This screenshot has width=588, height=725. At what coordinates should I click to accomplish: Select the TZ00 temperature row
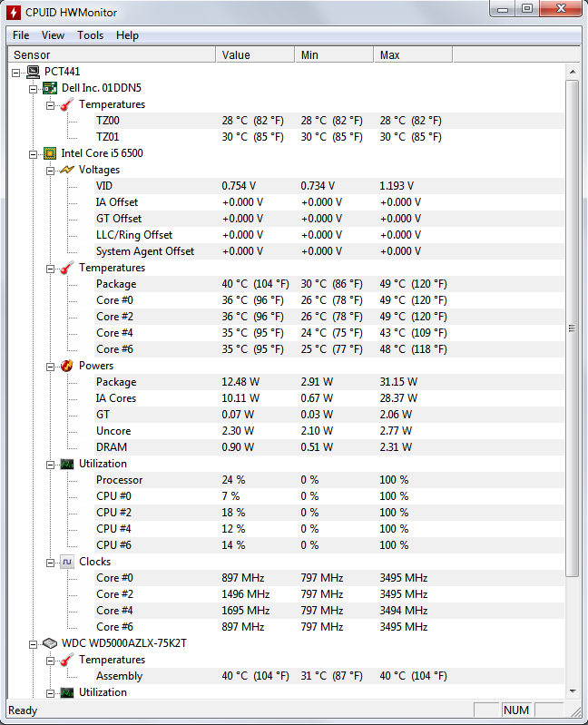(x=329, y=121)
